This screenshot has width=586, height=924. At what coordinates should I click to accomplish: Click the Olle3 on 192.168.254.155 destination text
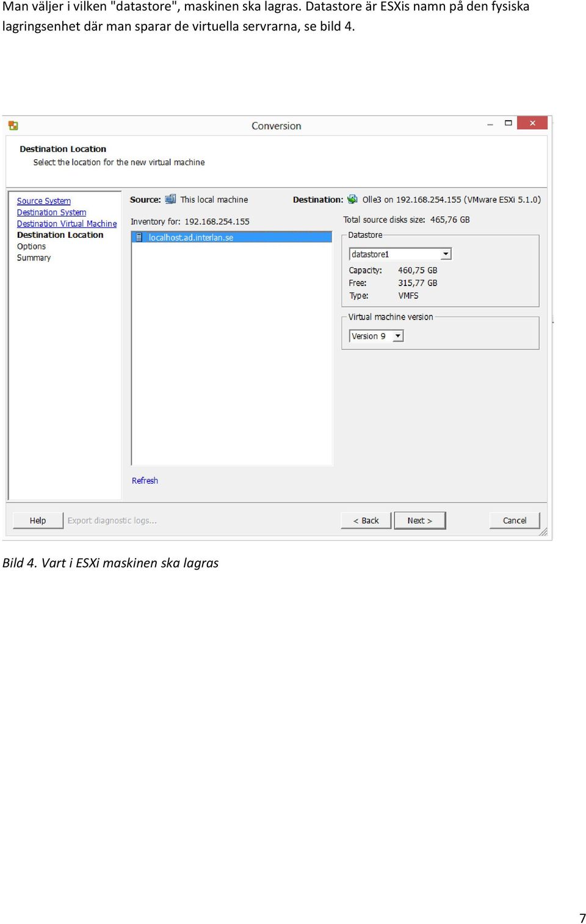pos(452,199)
